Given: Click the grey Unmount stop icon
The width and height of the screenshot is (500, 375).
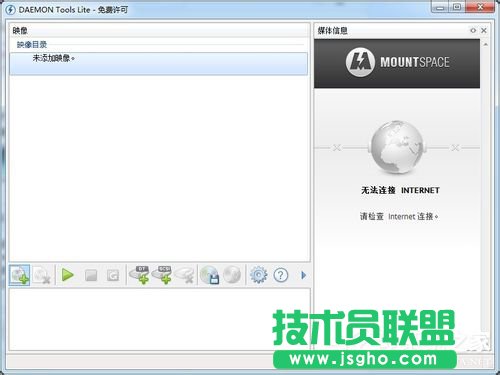Looking at the screenshot, I should click(x=91, y=275).
